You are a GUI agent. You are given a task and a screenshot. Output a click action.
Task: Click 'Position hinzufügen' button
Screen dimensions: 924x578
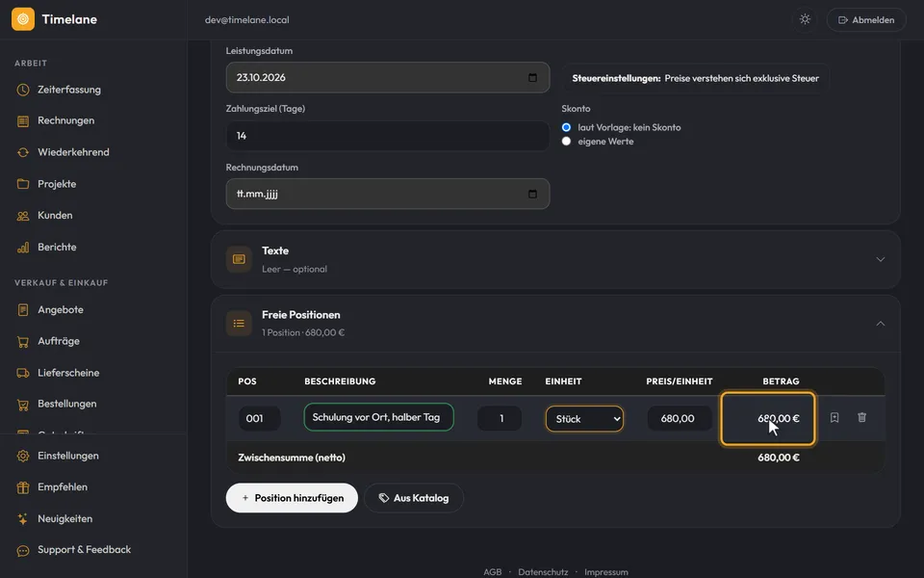[x=292, y=498]
